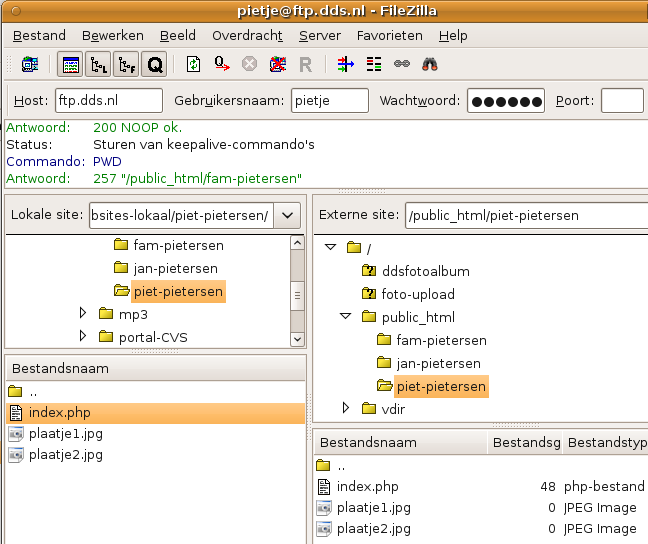Collapse the remote root folder
The width and height of the screenshot is (648, 544).
330,247
